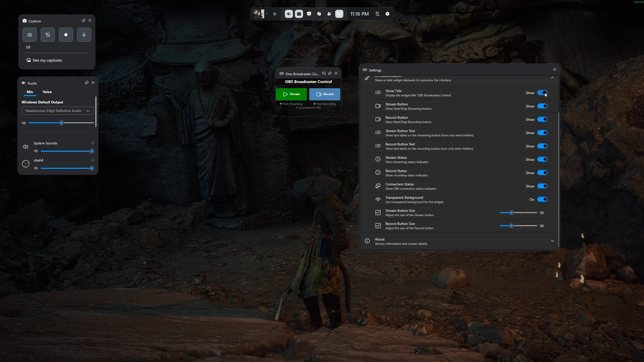The width and height of the screenshot is (644, 362).
Task: Turn off the Show Title toggle
Action: [542, 93]
